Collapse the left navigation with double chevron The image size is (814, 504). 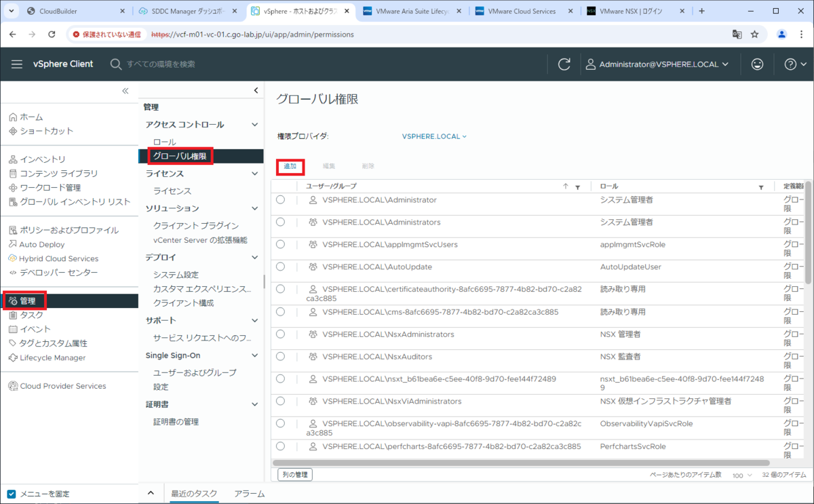[x=125, y=91]
